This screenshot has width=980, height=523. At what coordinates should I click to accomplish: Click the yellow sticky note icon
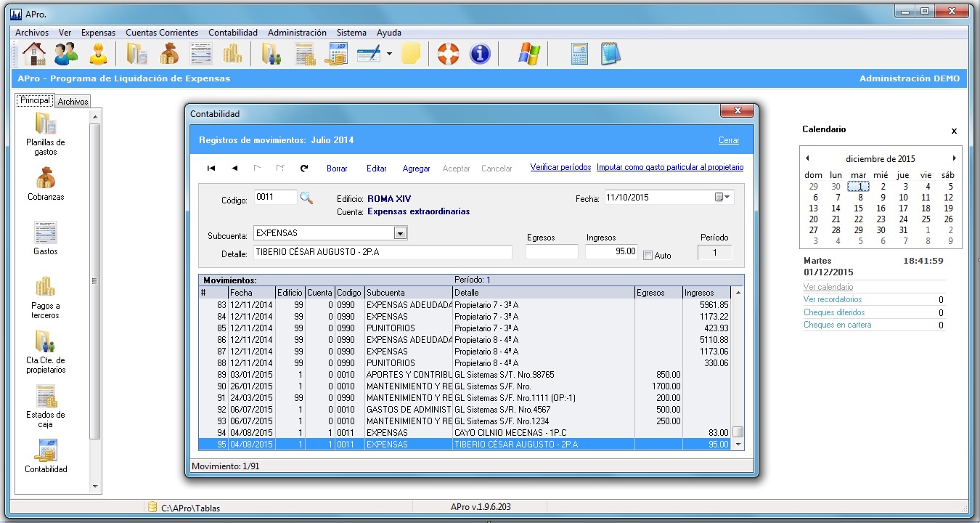click(411, 54)
